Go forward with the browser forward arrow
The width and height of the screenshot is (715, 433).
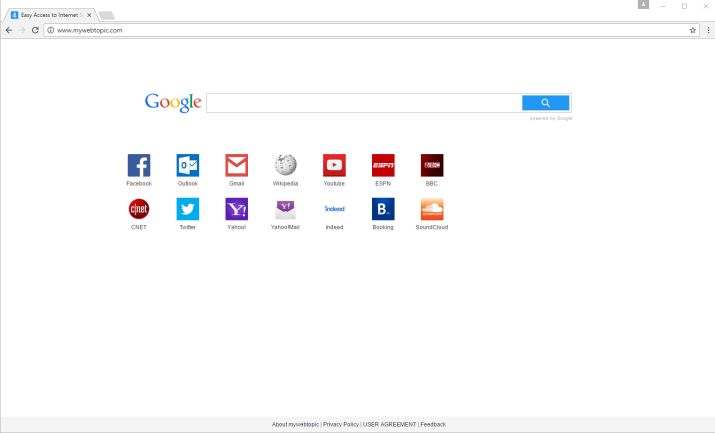(22, 30)
